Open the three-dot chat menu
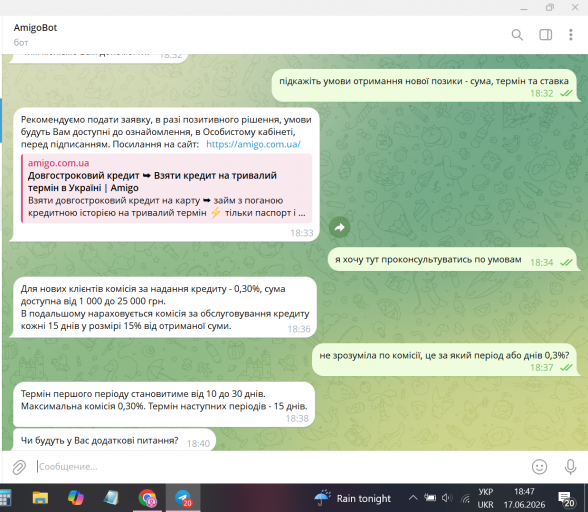 tap(571, 35)
